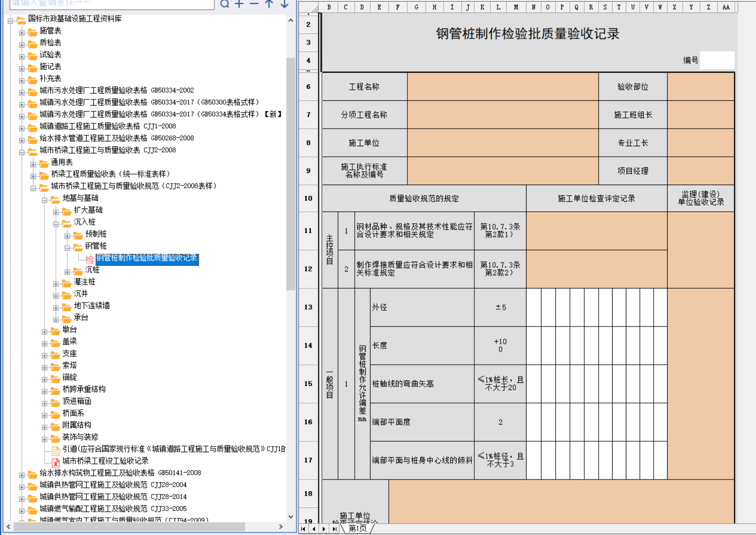The width and height of the screenshot is (756, 535).
Task: Click folder icon of 施管表
Action: pyautogui.click(x=33, y=32)
